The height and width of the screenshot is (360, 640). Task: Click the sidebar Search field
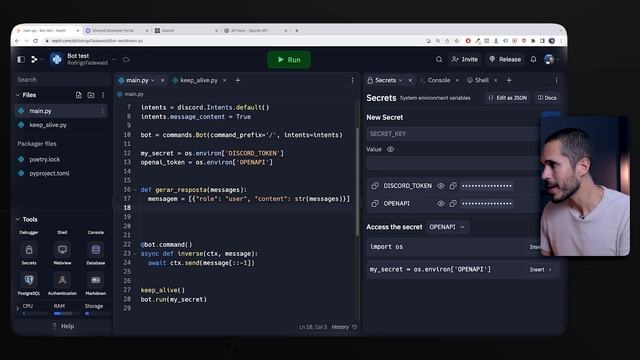pos(61,80)
